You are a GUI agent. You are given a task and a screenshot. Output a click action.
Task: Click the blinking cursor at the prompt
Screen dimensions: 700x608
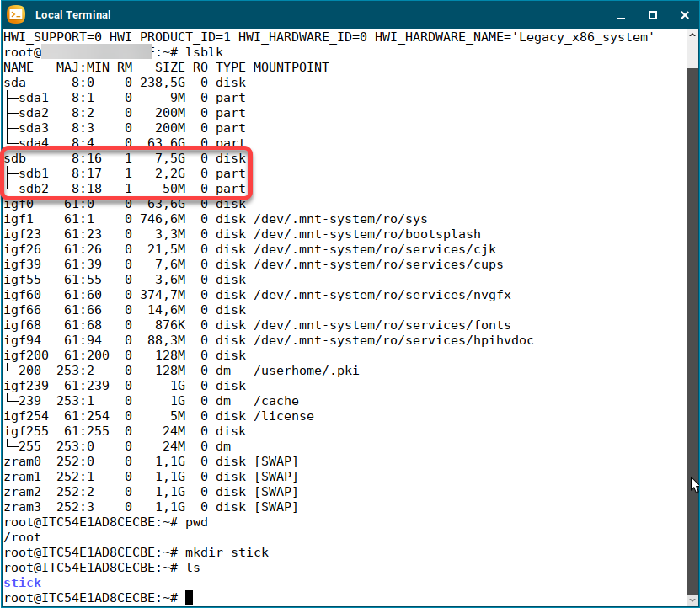(190, 598)
